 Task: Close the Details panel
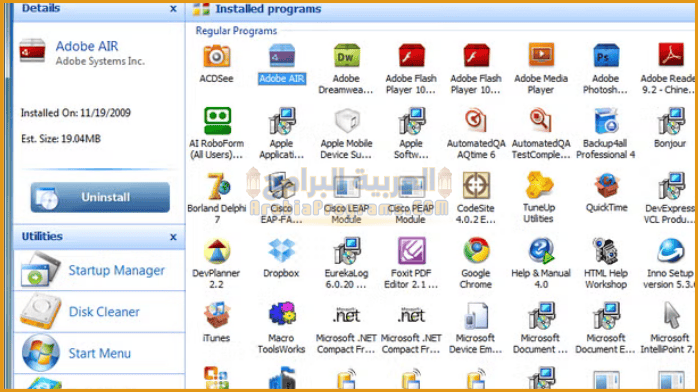173,9
